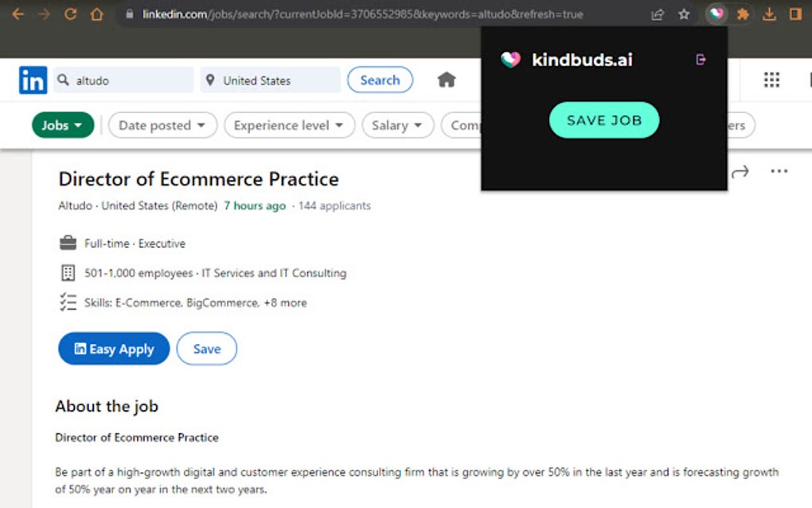This screenshot has width=812, height=508.
Task: Open the LinkedIn apps grid icon
Action: point(771,80)
